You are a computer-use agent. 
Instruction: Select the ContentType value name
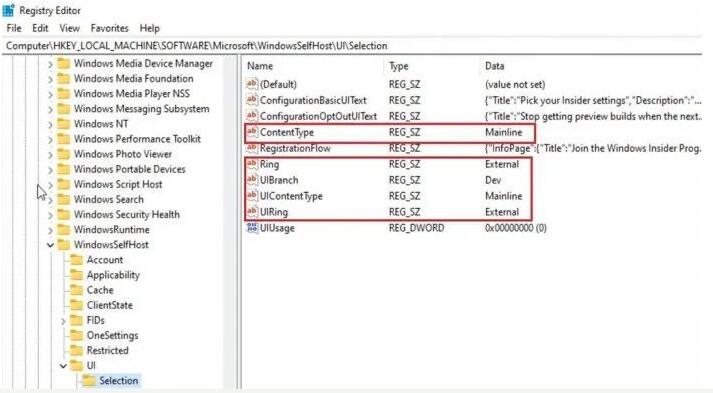pos(286,132)
